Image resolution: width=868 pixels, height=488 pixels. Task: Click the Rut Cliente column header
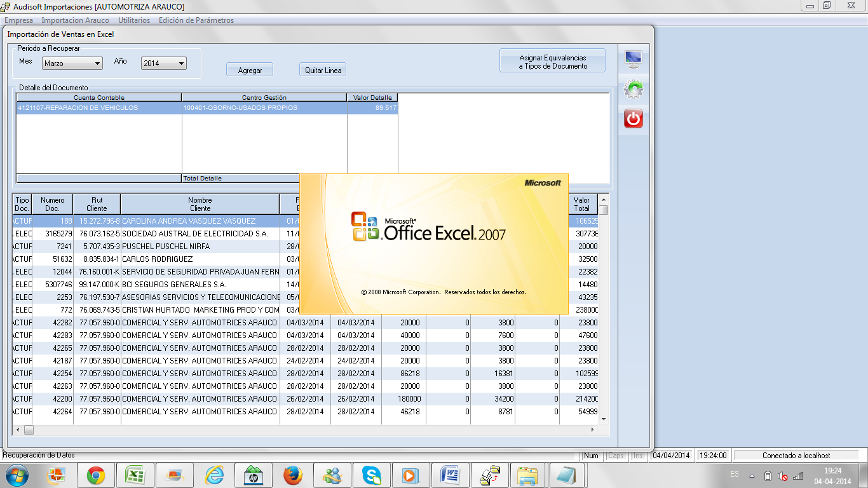tap(97, 204)
